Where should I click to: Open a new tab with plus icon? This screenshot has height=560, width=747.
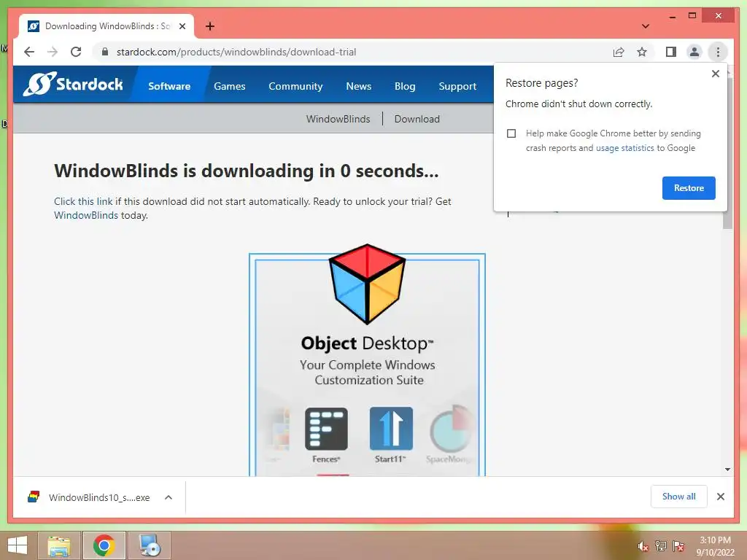point(210,26)
